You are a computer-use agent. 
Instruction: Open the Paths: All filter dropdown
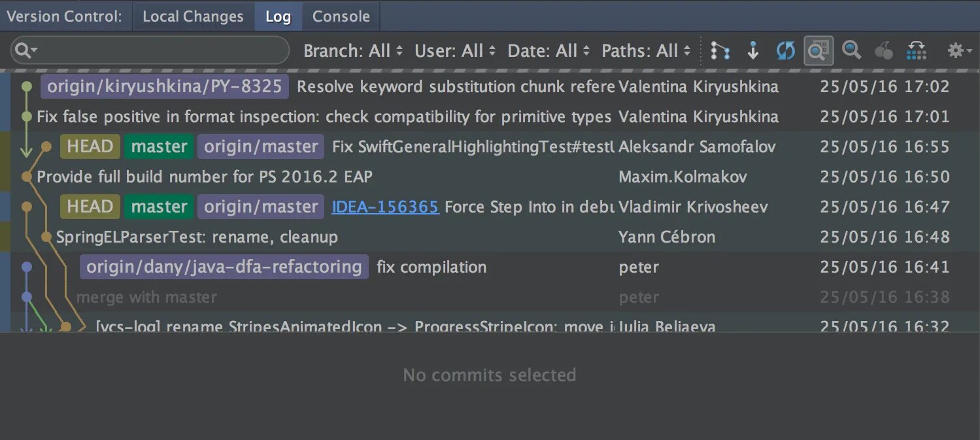point(646,51)
